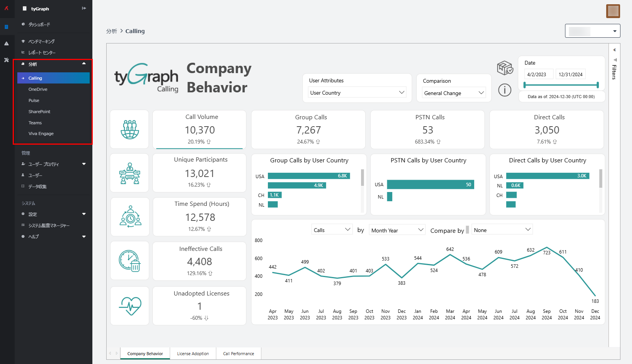Click the heartbeat Unadopted Licenses icon
632x364 pixels.
point(130,306)
